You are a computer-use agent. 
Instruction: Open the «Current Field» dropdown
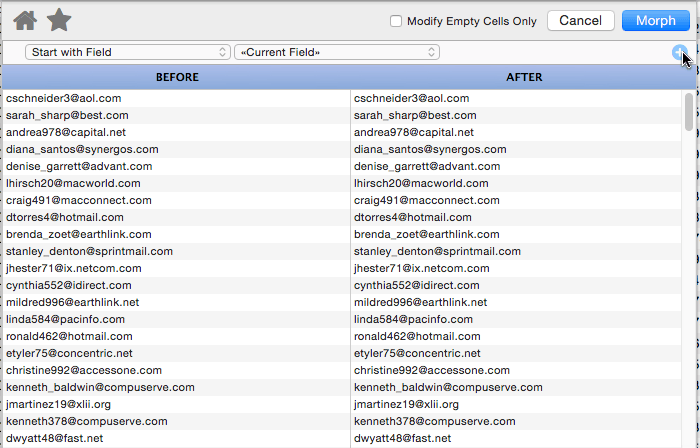[x=337, y=52]
